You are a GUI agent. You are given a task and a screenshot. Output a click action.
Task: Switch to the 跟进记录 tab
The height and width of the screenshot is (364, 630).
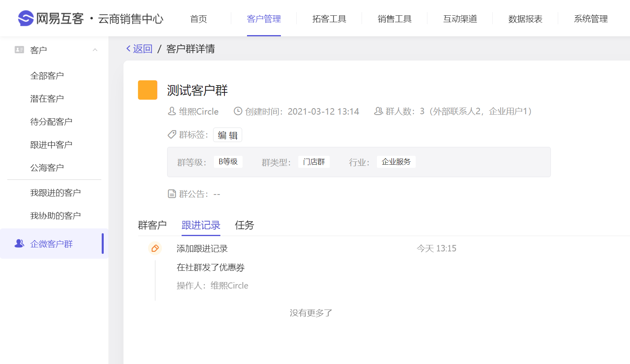coord(201,225)
